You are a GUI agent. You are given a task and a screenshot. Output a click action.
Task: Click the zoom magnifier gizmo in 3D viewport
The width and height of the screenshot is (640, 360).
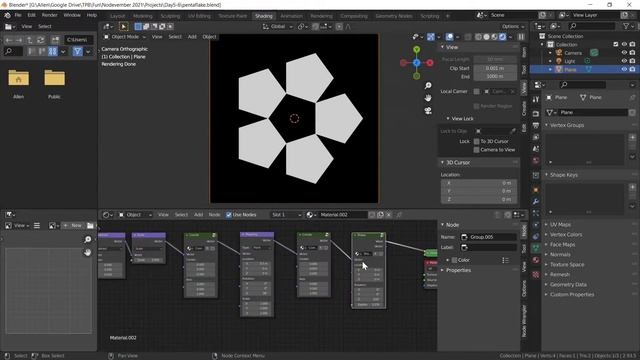pyautogui.click(x=428, y=85)
